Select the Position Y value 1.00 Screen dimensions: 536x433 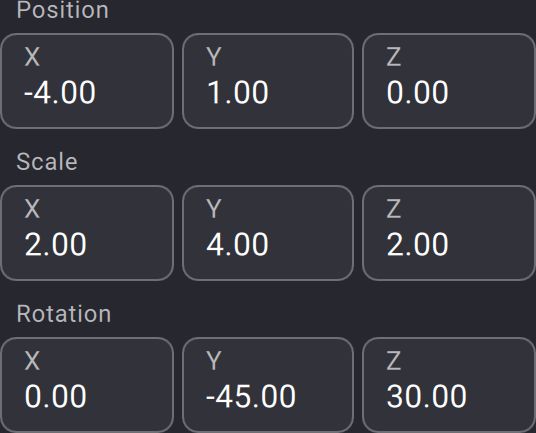point(238,92)
